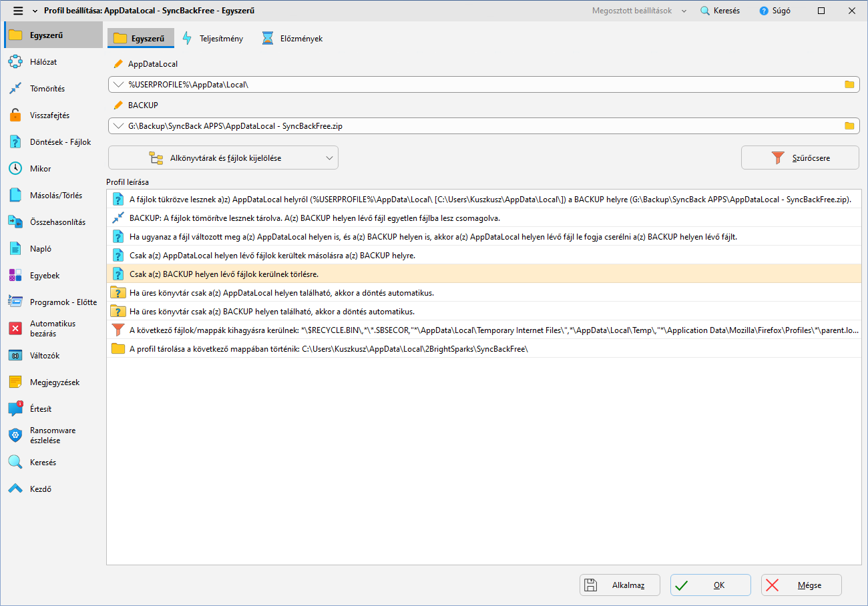Open Ransomware észlelése settings
This screenshot has width=868, height=606.
pyautogui.click(x=53, y=435)
